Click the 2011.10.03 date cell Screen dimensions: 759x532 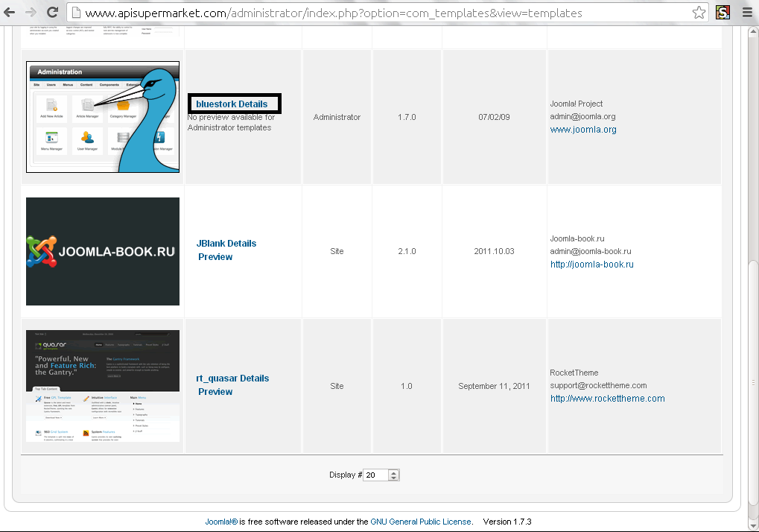click(494, 251)
